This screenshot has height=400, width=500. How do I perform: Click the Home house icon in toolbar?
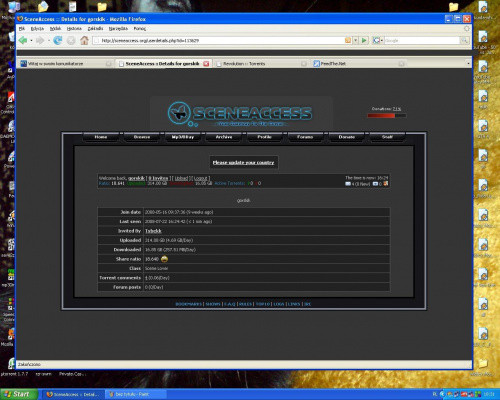pos(84,40)
